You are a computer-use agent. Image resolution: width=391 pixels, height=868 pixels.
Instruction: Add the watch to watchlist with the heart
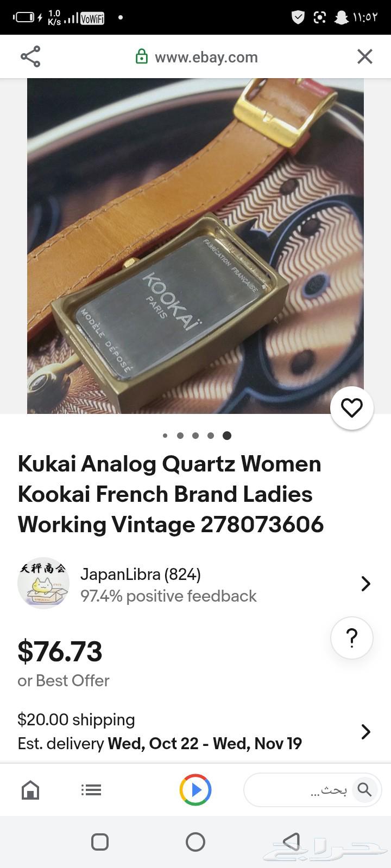click(352, 408)
